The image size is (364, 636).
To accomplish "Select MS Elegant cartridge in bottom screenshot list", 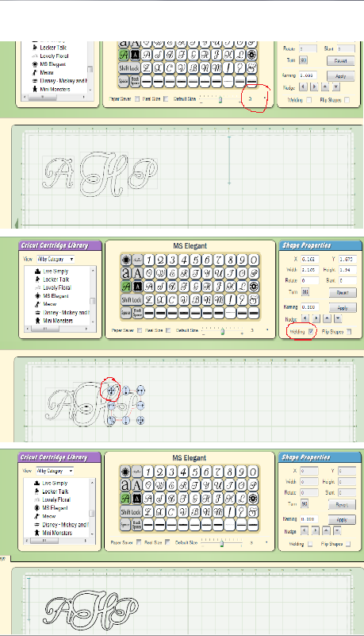I will tap(55, 508).
